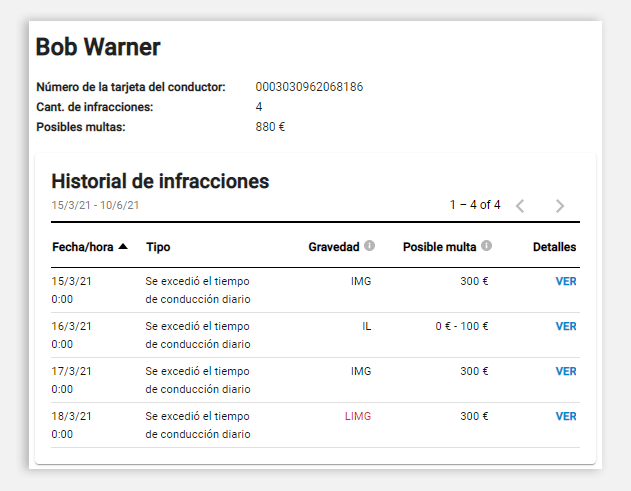This screenshot has width=631, height=491.
Task: Click the 300 € fine in the 15/3/21 row
Action: click(474, 281)
